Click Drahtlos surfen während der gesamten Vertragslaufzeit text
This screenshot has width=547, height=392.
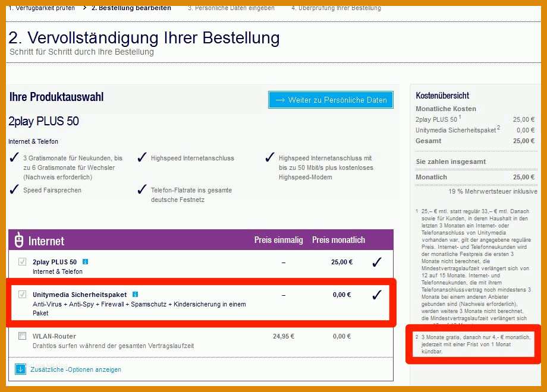tap(114, 346)
